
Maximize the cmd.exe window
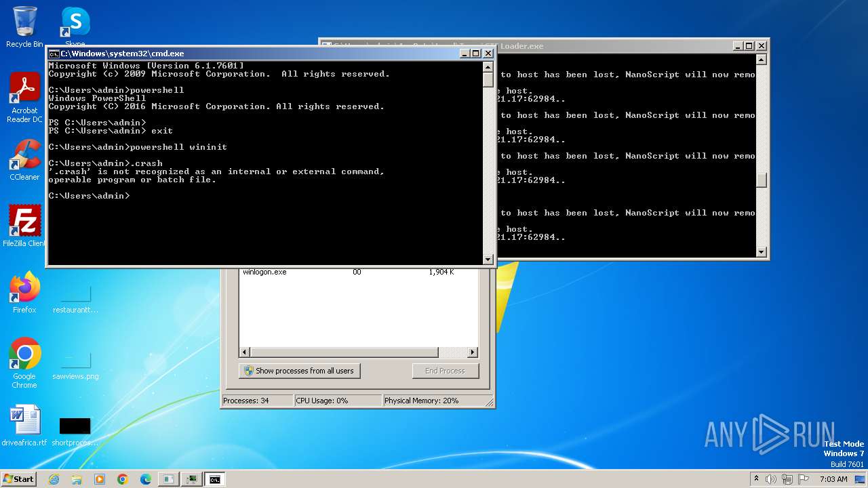pyautogui.click(x=476, y=54)
